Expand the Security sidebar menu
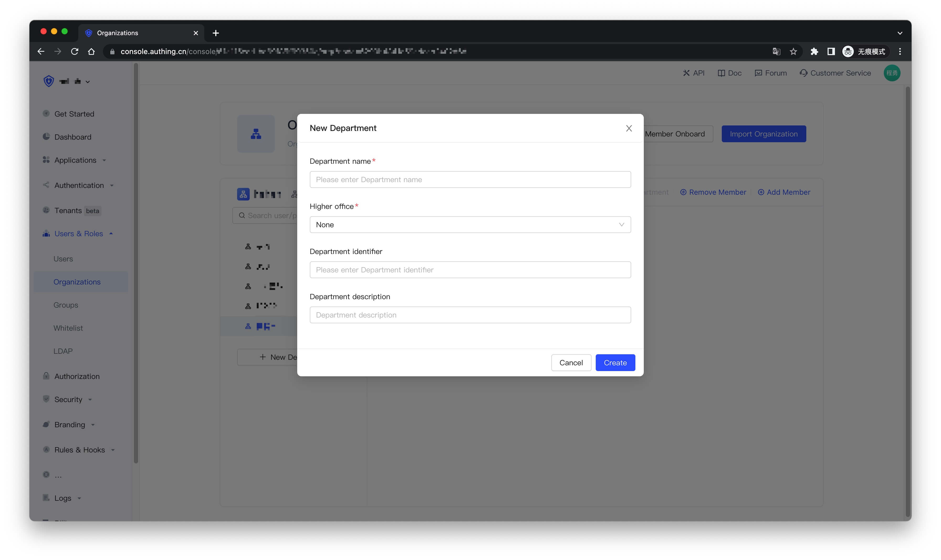 click(x=68, y=399)
